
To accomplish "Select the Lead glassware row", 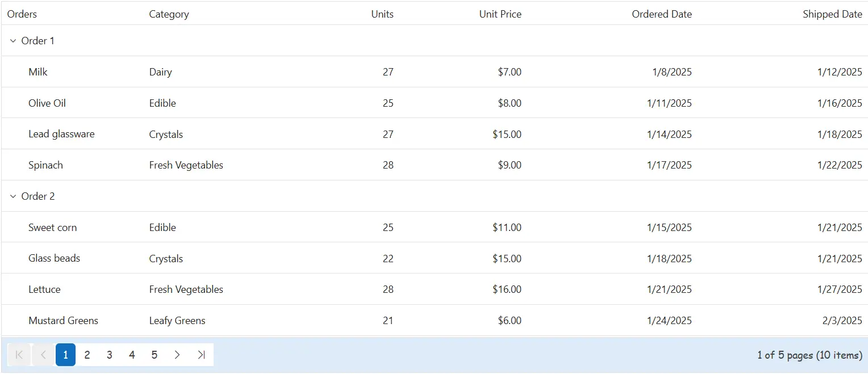I will coord(435,134).
